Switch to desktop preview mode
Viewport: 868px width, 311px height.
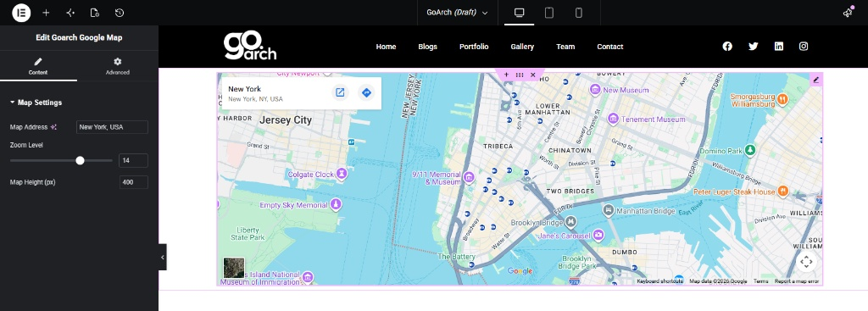[x=520, y=13]
